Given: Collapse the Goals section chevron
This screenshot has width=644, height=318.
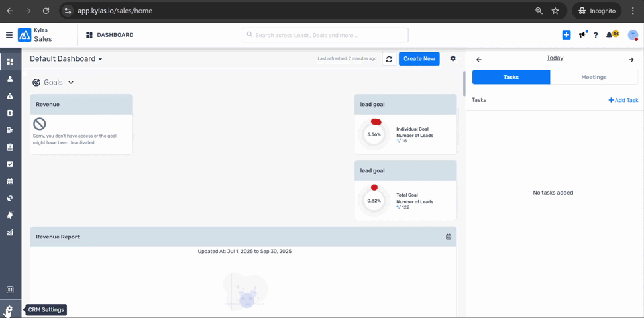Looking at the screenshot, I should [71, 83].
